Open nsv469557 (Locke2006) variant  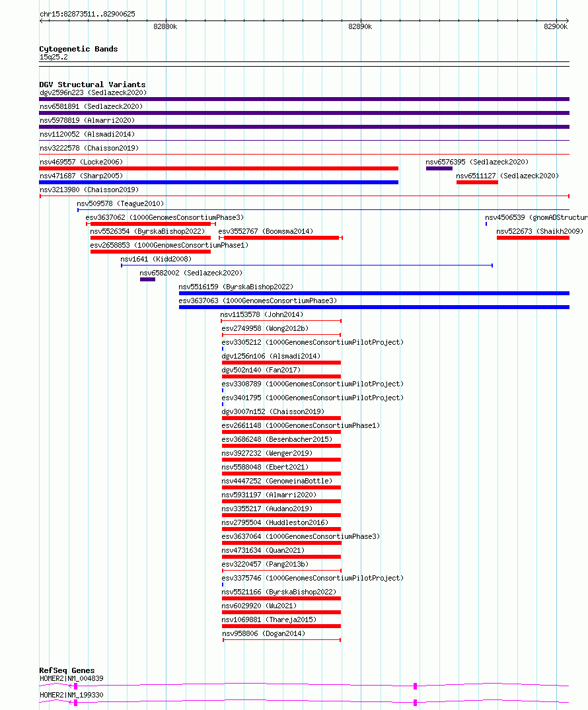[81, 162]
